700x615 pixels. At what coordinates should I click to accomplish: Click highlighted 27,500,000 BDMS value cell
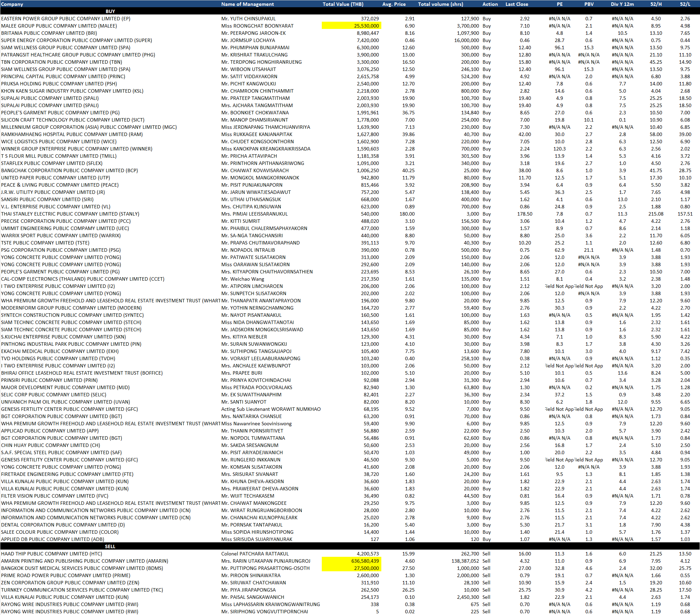coord(352,568)
